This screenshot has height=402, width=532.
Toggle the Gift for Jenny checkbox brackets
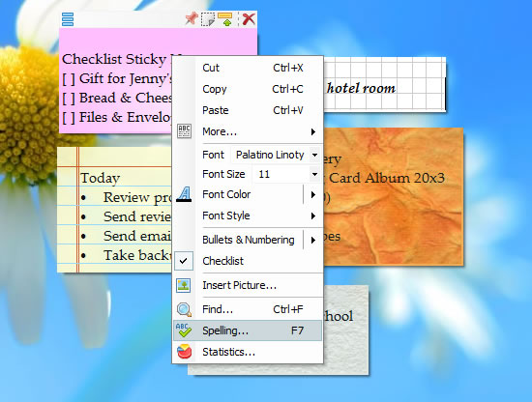pos(69,79)
